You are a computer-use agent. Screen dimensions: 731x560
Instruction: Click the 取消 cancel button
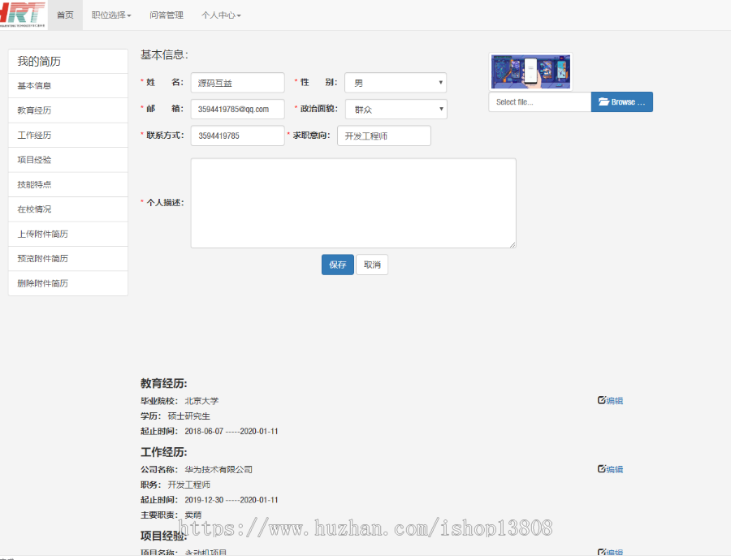(372, 265)
